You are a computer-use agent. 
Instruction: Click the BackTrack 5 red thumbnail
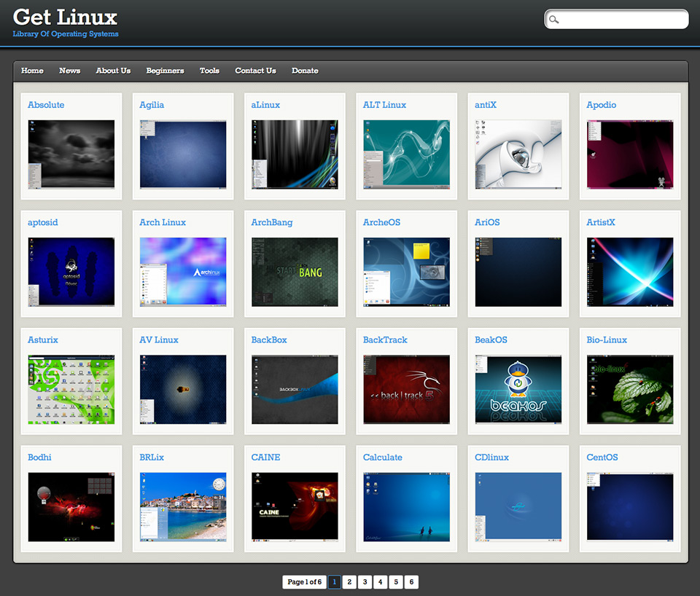(x=407, y=390)
